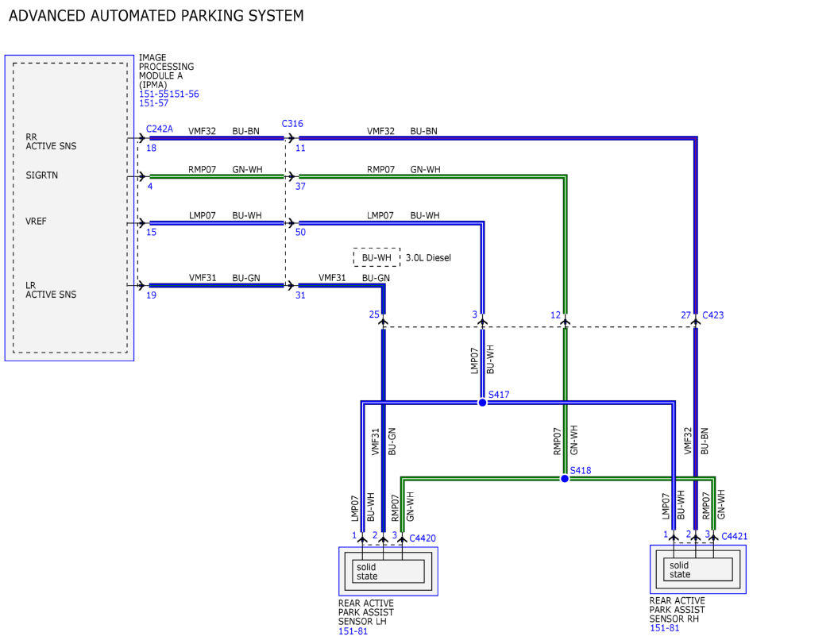Open the C242A connector link

point(160,129)
